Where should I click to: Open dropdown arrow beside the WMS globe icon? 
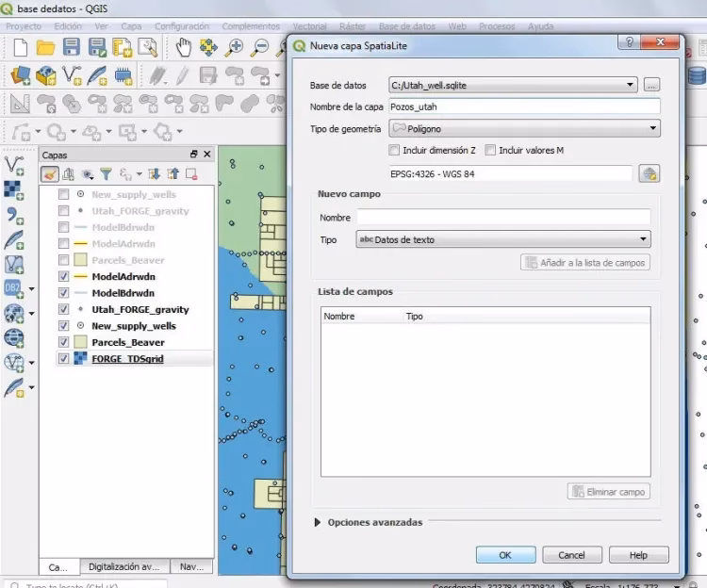click(x=31, y=313)
